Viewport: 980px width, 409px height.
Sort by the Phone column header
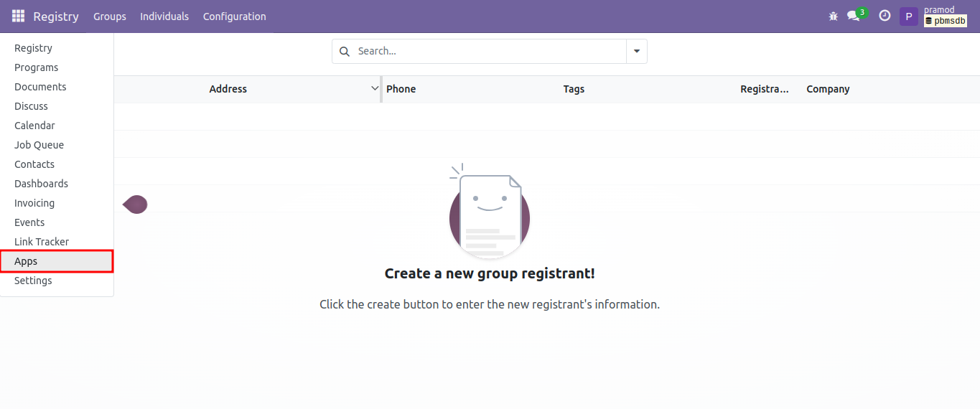(401, 89)
